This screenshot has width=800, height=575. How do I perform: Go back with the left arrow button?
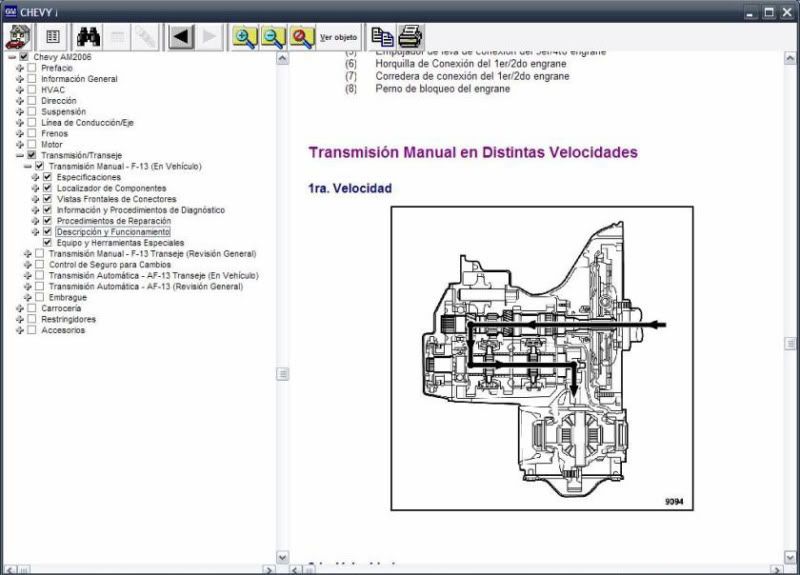pos(180,37)
